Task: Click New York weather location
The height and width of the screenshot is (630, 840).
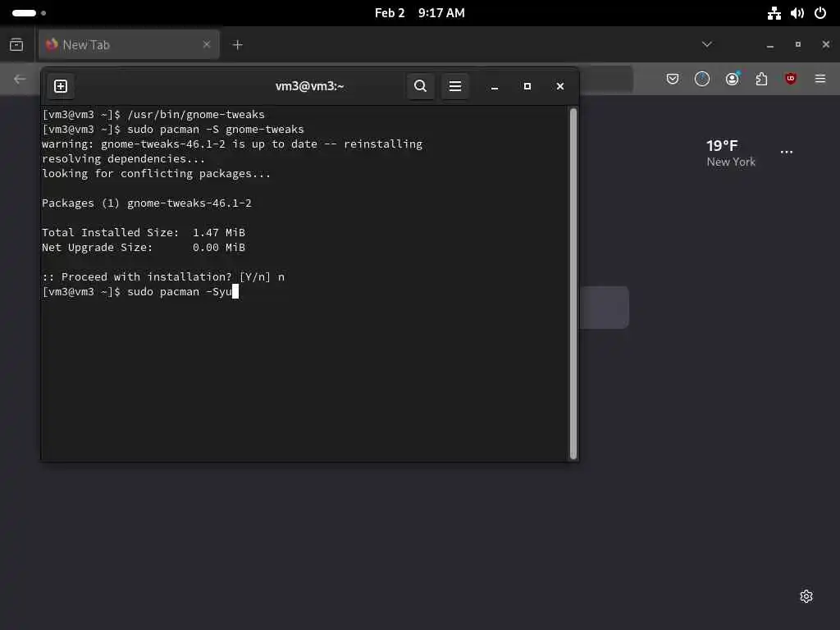Action: coord(731,162)
